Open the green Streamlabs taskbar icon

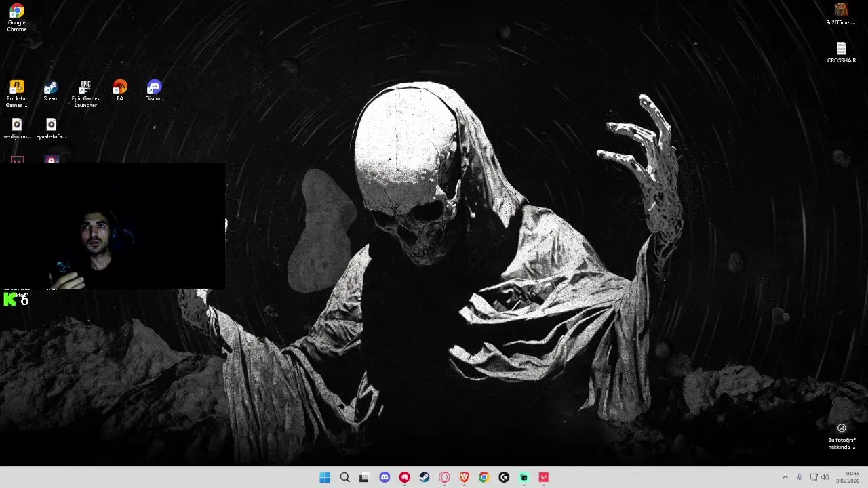(524, 477)
